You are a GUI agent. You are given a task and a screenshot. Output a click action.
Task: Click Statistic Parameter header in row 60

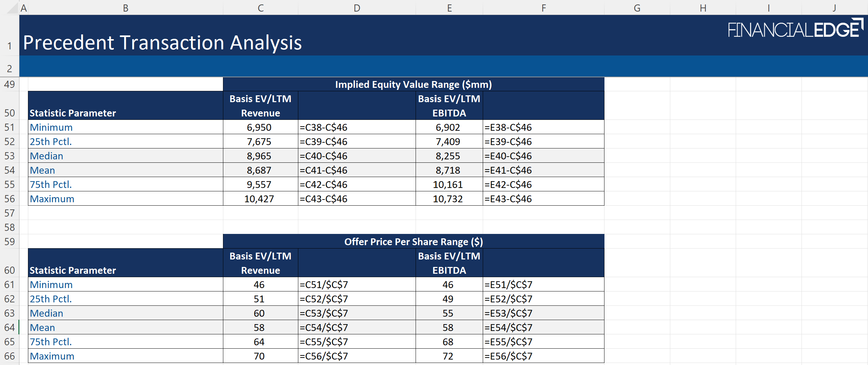coord(73,270)
